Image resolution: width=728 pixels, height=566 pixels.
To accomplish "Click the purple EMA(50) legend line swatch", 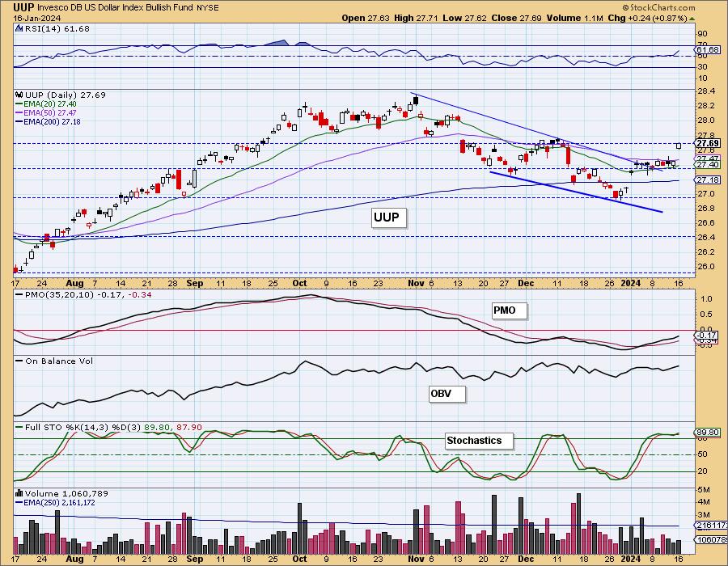I will [19, 113].
